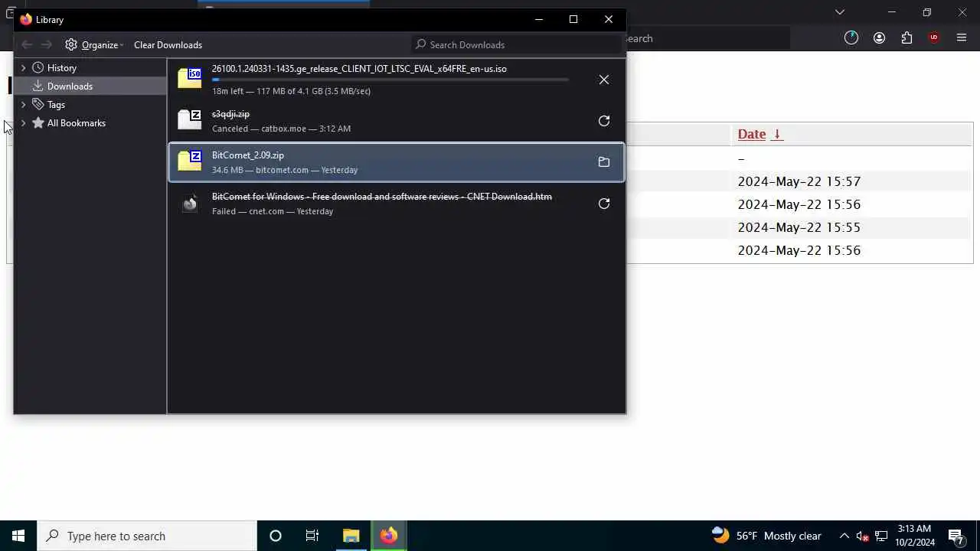Viewport: 980px width, 551px height.
Task: Open the clock showing 3:13 AM
Action: [x=914, y=536]
